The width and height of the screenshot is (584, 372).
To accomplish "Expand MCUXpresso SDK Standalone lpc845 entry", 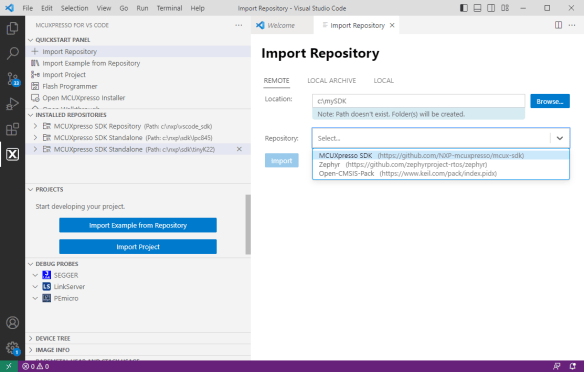I will pos(35,138).
